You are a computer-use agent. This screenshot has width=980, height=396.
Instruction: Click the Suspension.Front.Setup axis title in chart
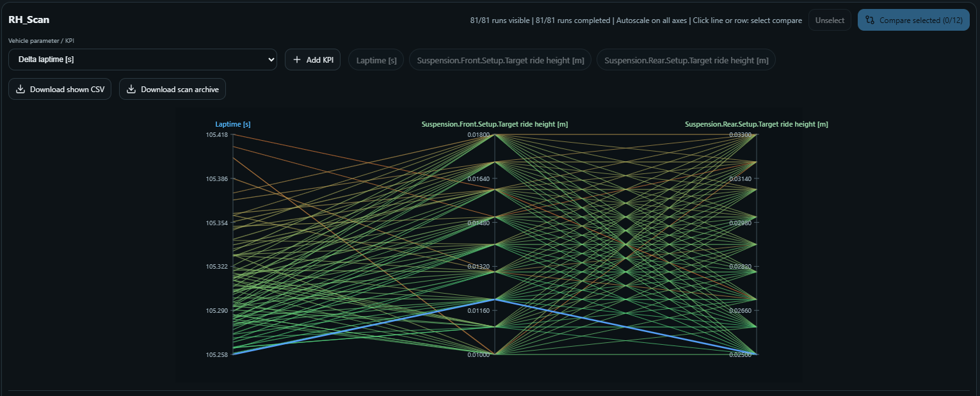495,124
